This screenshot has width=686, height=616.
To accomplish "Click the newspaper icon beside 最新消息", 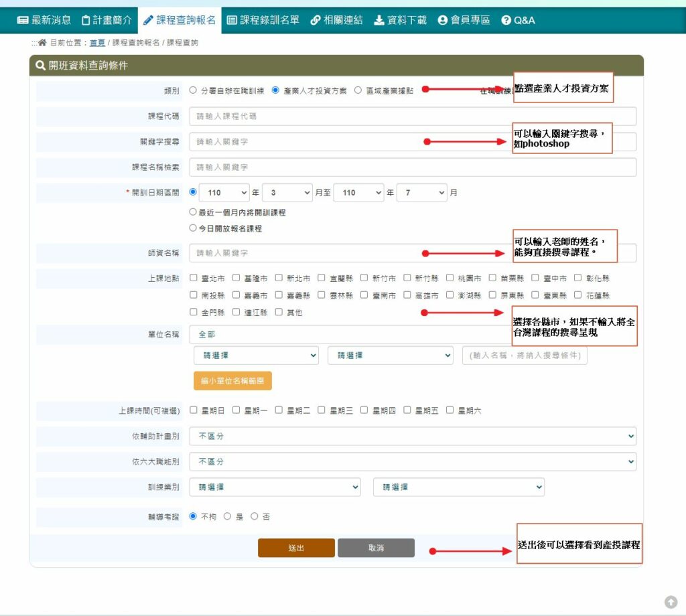I will point(22,20).
